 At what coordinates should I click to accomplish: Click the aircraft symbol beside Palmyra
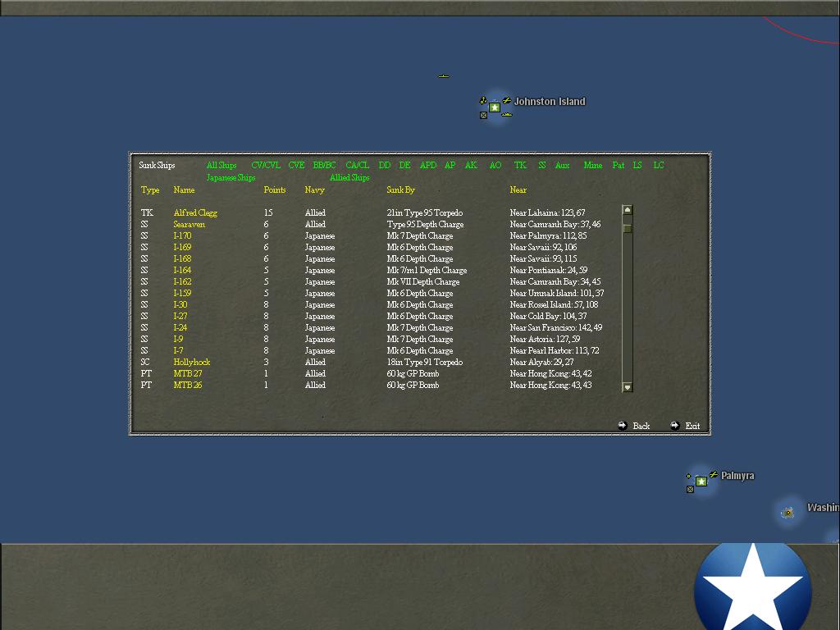[x=714, y=475]
